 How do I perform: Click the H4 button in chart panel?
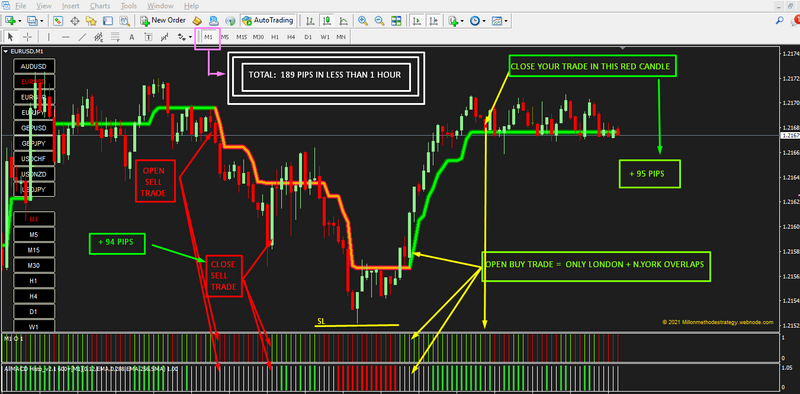[x=34, y=296]
